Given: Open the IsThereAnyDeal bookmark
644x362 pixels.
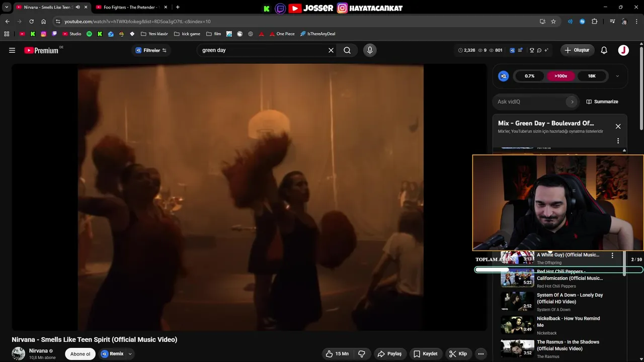Looking at the screenshot, I should [317, 34].
